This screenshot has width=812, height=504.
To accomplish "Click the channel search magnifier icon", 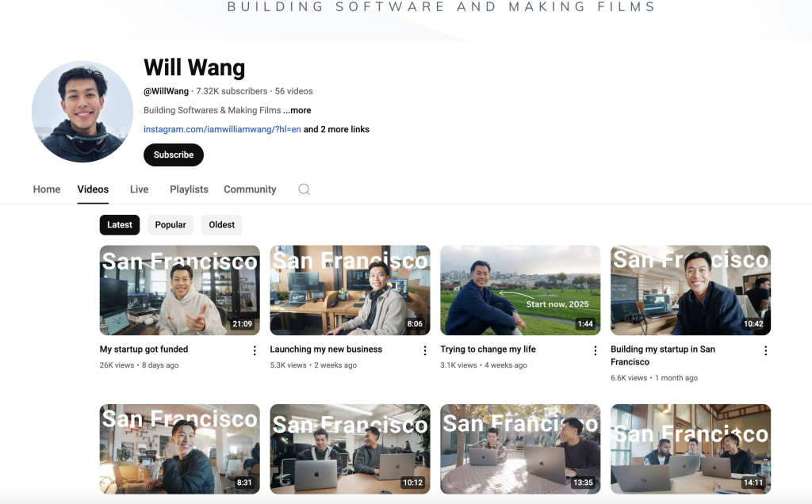I will pyautogui.click(x=304, y=189).
